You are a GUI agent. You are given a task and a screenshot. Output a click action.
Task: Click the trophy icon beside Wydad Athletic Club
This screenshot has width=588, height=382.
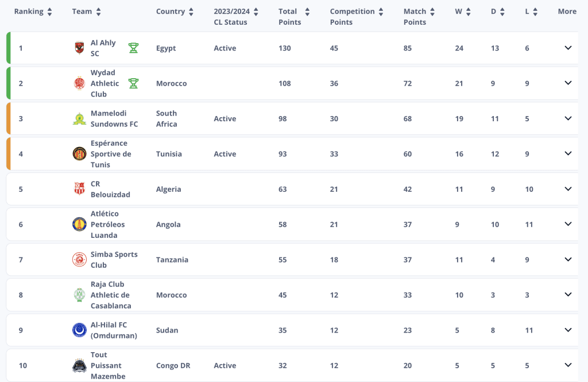click(x=133, y=83)
